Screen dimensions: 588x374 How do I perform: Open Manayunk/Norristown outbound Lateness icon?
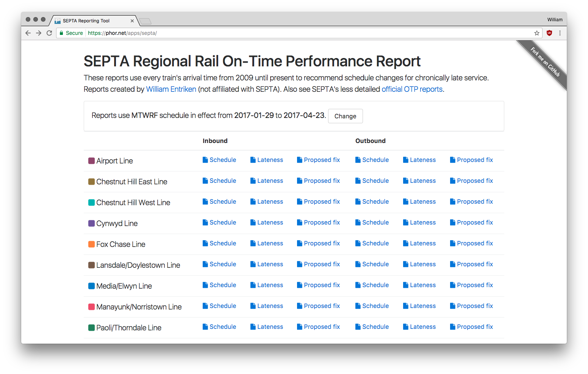coord(406,306)
